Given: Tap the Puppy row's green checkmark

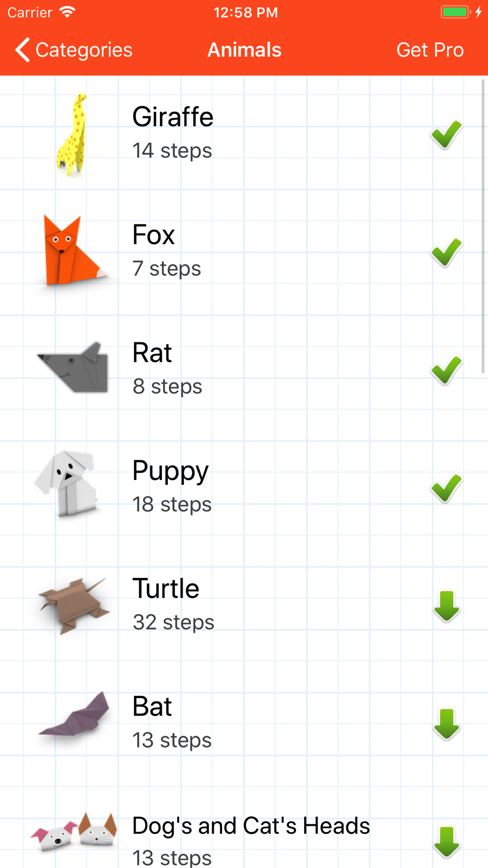Looking at the screenshot, I should pyautogui.click(x=447, y=488).
